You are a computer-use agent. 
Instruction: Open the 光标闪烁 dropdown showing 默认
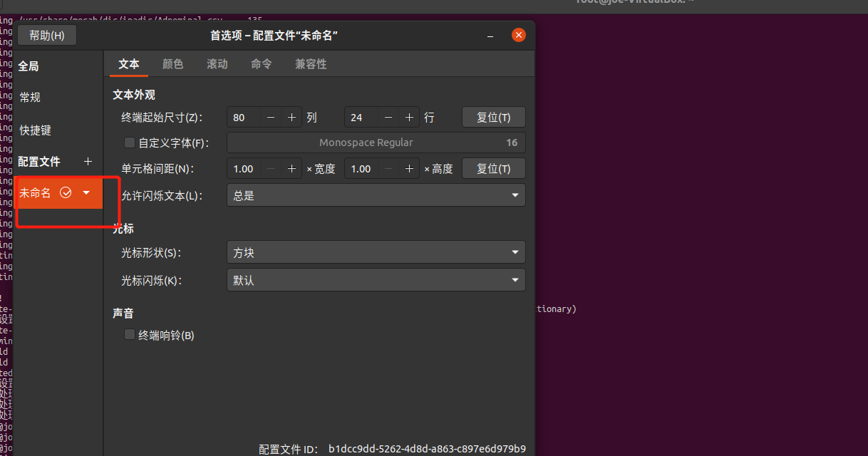(376, 280)
